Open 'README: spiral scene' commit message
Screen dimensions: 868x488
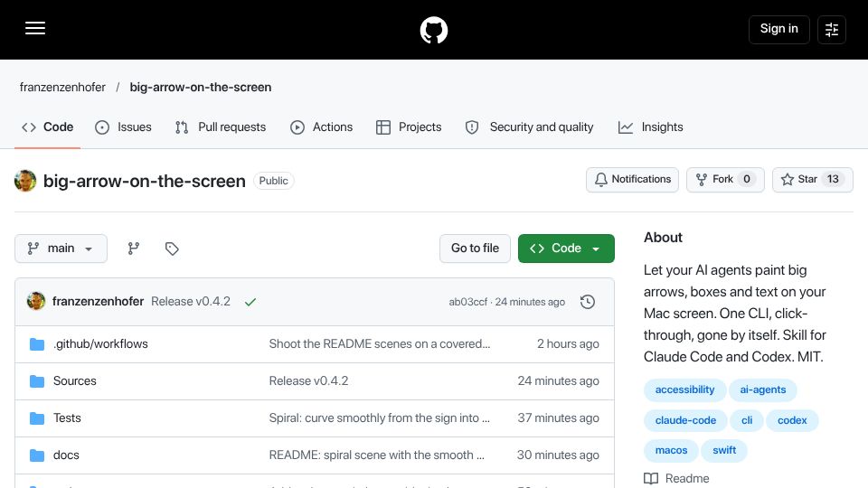click(376, 455)
